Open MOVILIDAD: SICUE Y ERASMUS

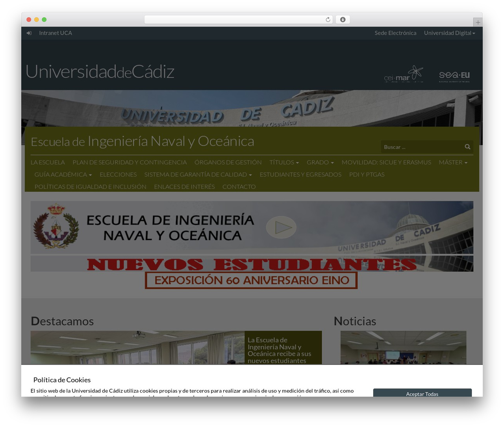(x=386, y=162)
